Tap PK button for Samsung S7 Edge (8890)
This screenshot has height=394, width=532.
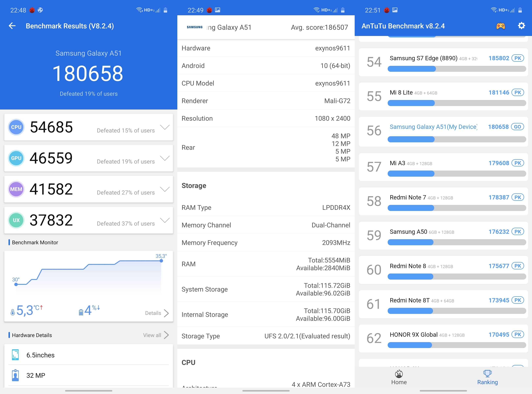(518, 58)
